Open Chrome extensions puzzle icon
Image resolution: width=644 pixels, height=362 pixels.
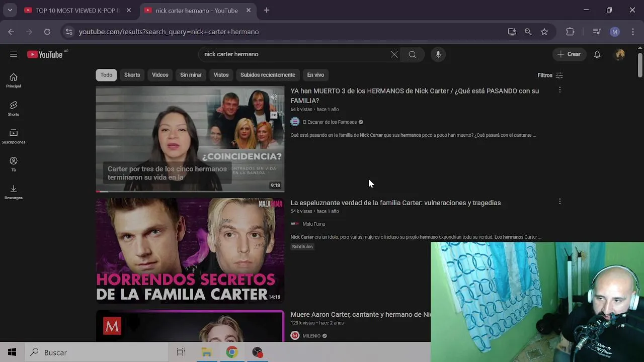[570, 32]
